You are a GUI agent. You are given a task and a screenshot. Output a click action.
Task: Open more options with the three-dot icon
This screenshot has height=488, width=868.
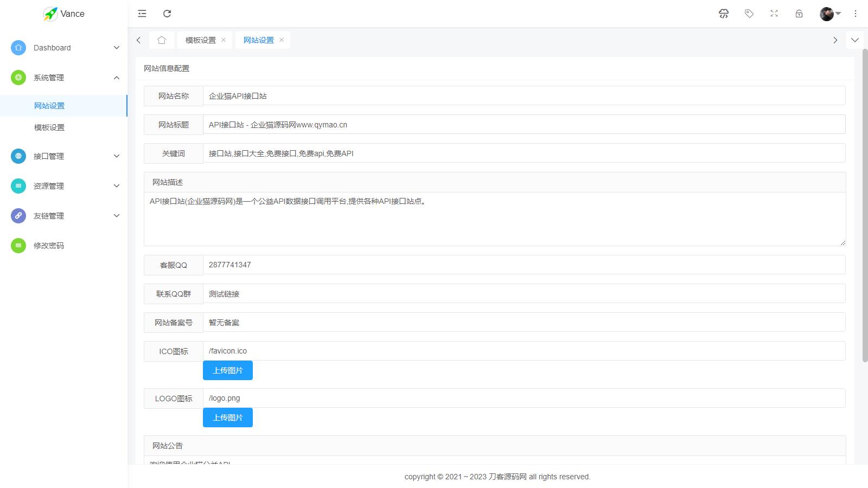(855, 14)
